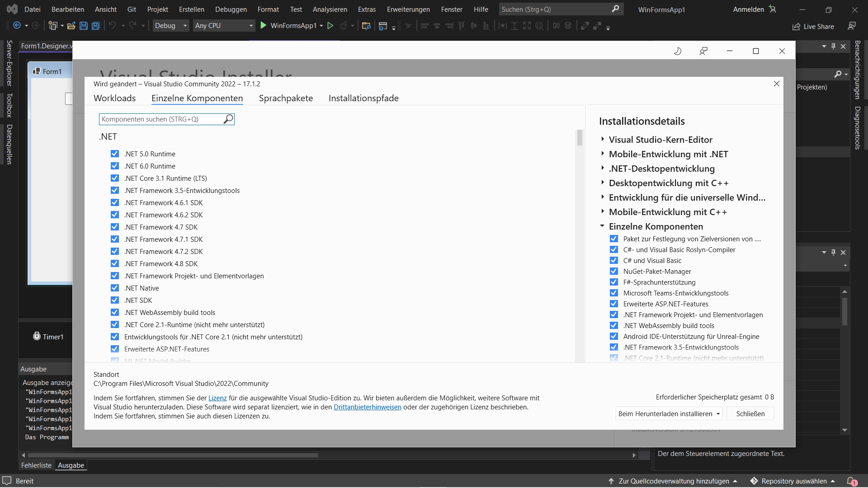Click the pin icon of right upper panel

pos(833,46)
